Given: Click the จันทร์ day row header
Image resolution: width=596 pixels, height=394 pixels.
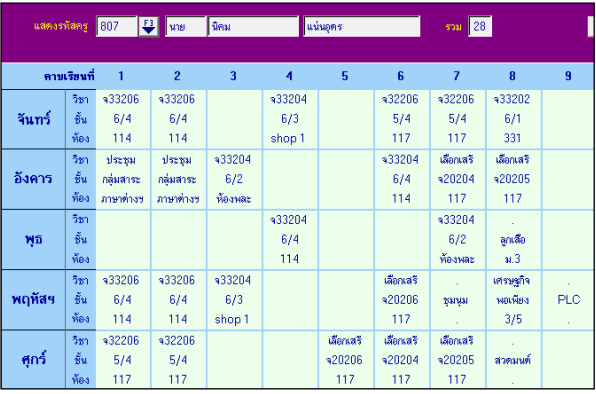Looking at the screenshot, I should tap(33, 119).
